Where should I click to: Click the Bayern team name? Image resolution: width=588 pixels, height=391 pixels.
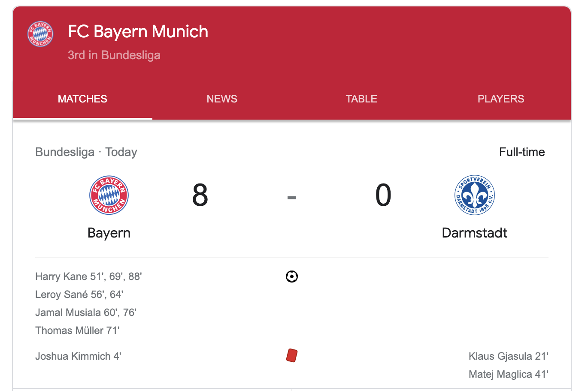click(109, 233)
